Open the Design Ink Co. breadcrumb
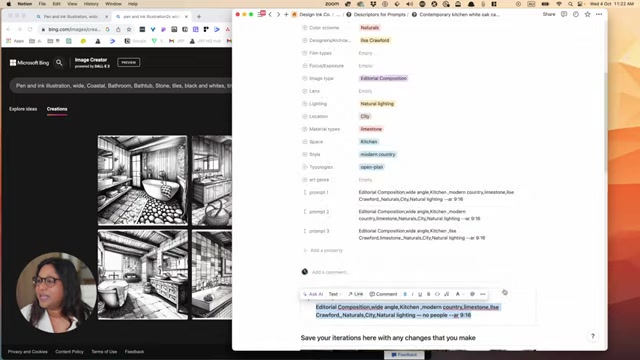640x360 pixels. pos(311,14)
